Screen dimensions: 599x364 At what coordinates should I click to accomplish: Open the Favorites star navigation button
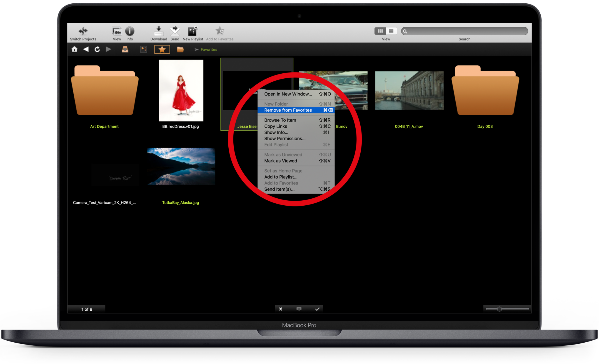tap(162, 49)
